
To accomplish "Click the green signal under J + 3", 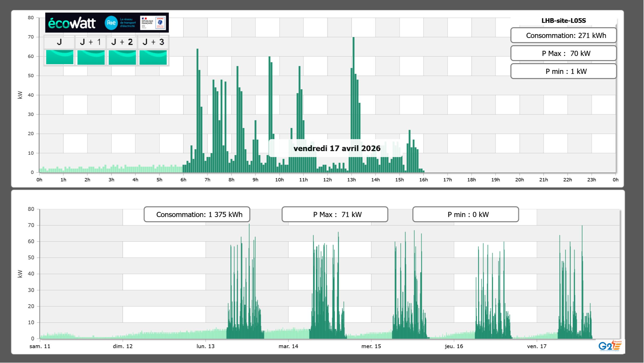I will point(153,57).
